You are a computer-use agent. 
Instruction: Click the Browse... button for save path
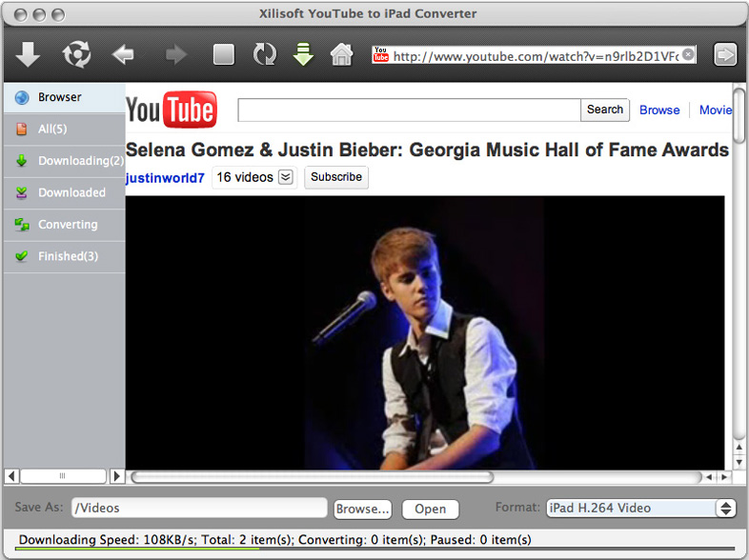pyautogui.click(x=363, y=510)
